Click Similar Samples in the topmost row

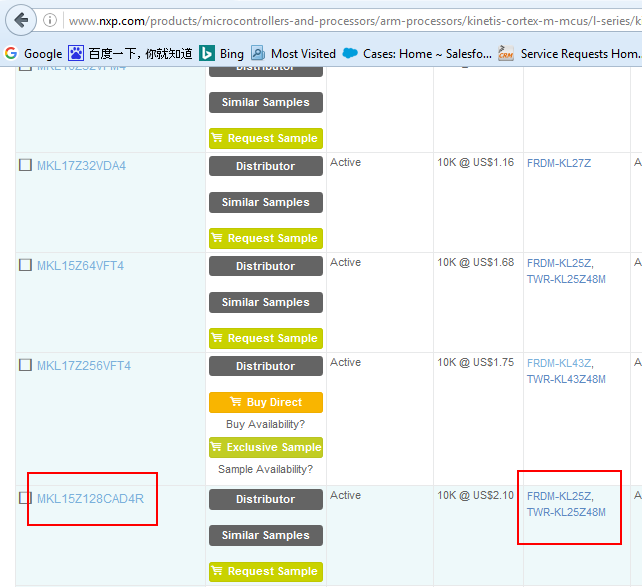tap(266, 102)
